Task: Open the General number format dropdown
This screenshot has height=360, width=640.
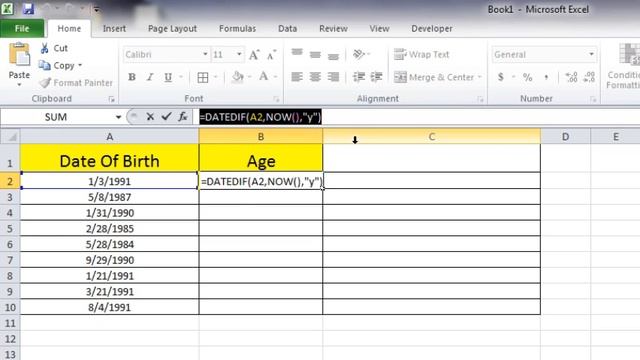Action: (591, 54)
